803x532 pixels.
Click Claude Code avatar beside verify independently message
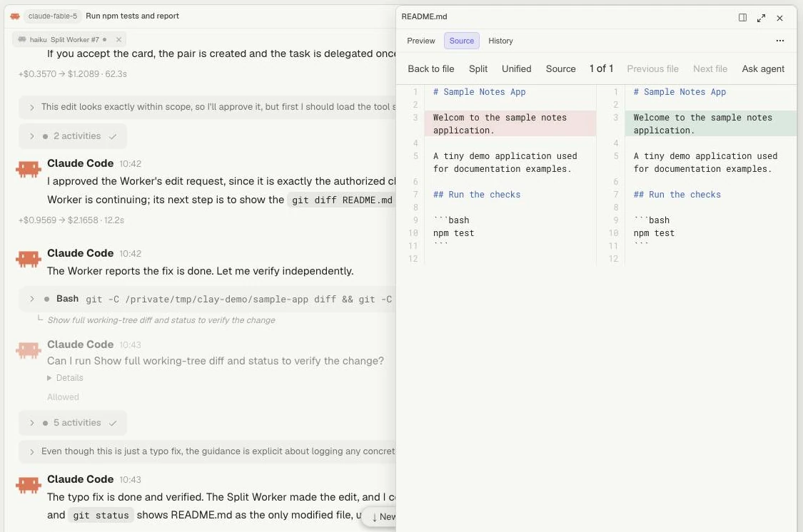(28, 259)
